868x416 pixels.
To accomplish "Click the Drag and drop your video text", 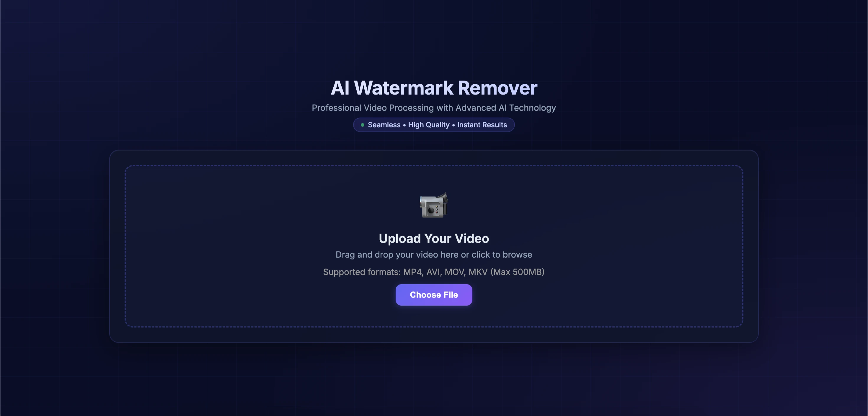I will point(387,255).
